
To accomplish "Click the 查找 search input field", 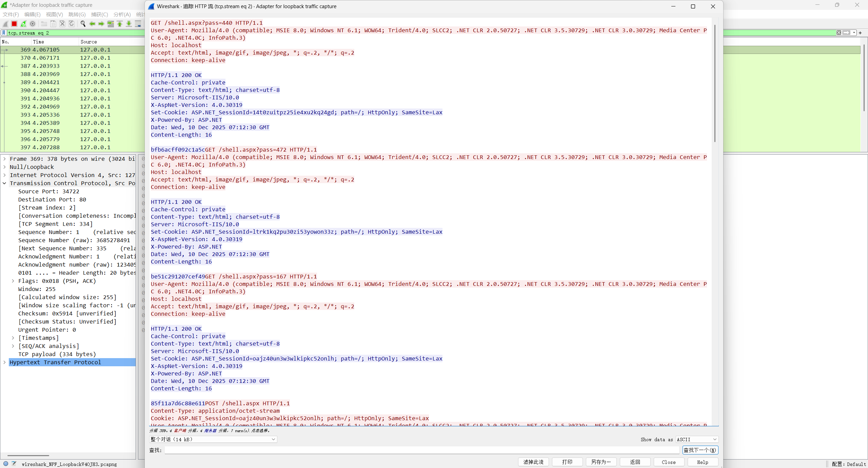I will pos(422,450).
